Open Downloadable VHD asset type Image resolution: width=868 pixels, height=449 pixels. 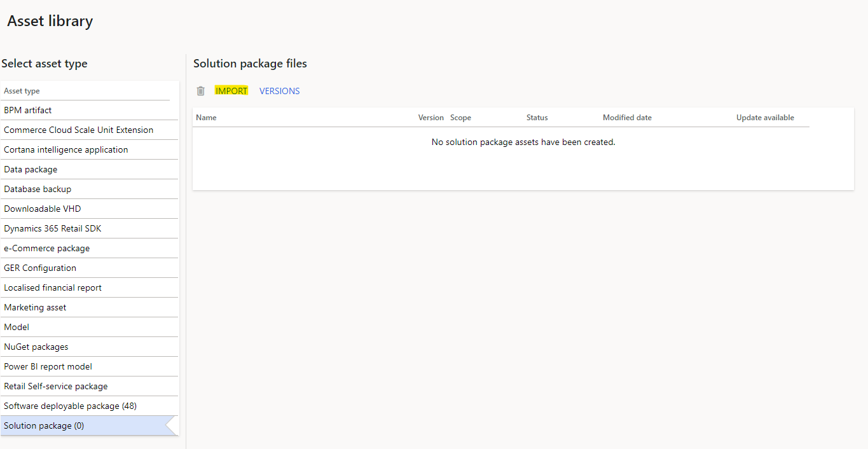43,209
